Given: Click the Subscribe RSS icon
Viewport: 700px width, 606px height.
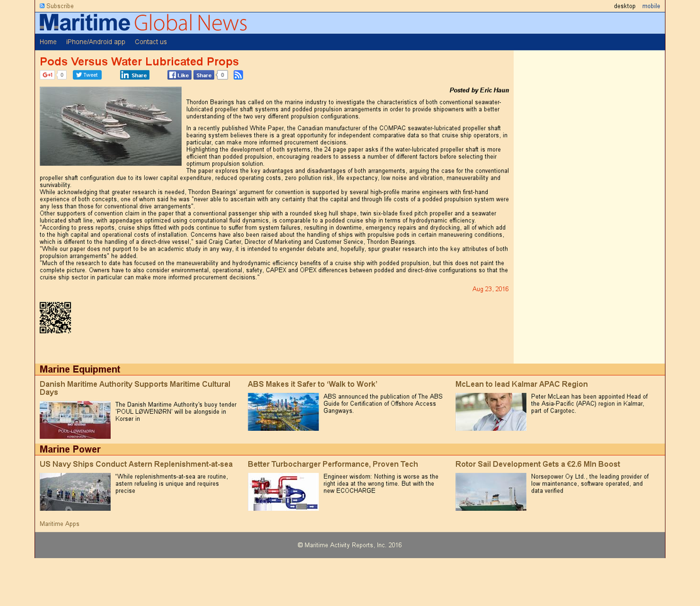Looking at the screenshot, I should click(42, 6).
